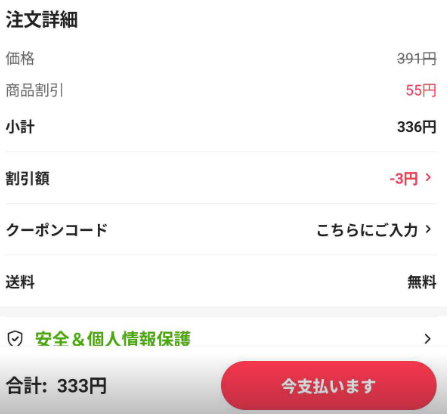Viewport: 447px width, 414px height.
Task: Click the shield checkmark security icon
Action: 15,339
